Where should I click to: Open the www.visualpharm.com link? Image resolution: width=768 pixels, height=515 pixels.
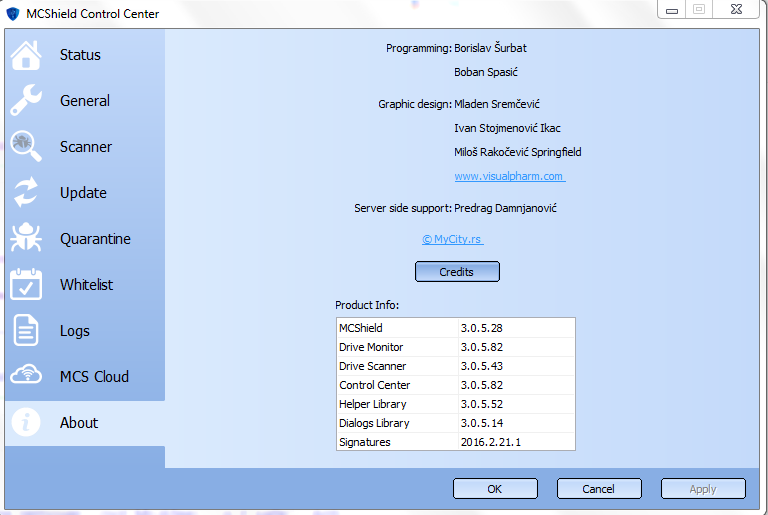click(x=509, y=176)
